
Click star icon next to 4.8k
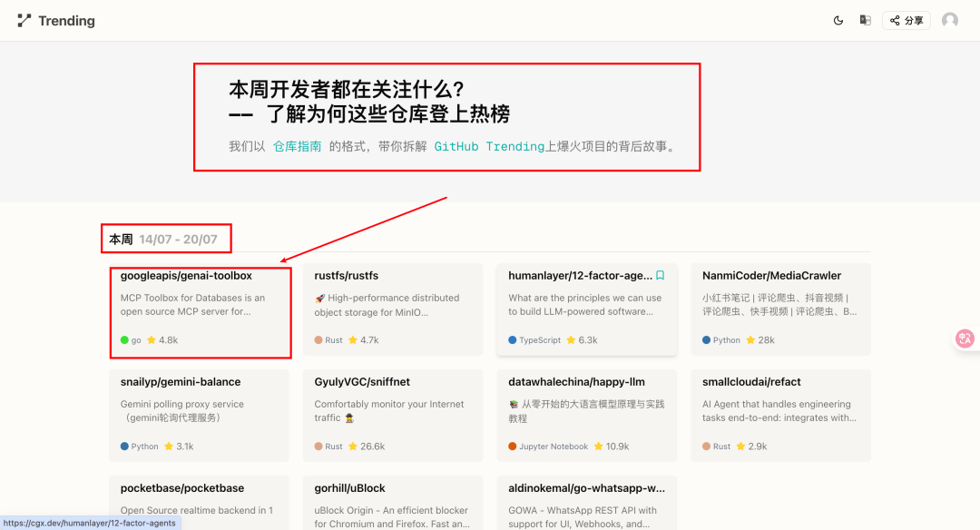pyautogui.click(x=152, y=340)
